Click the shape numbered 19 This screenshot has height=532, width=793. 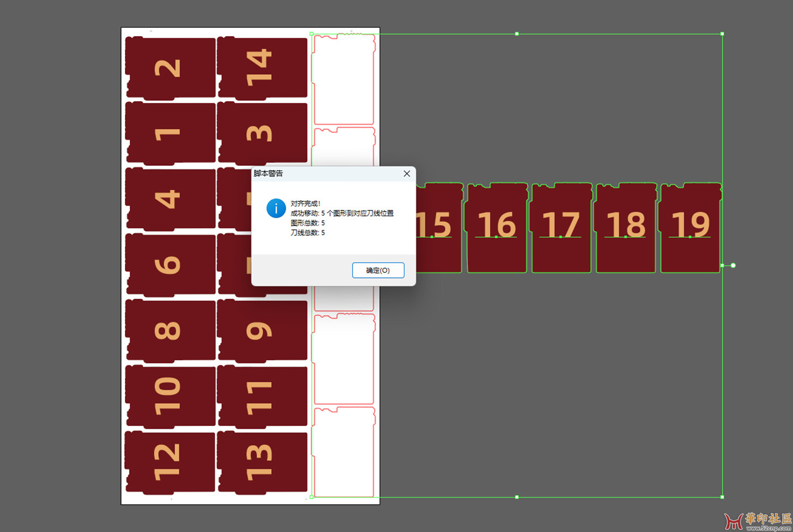(x=691, y=228)
